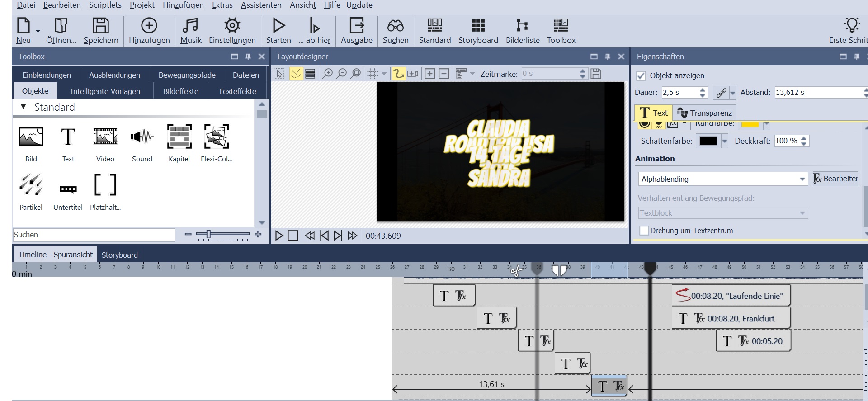Click the Bearbeiten animation button
This screenshot has width=868, height=401.
click(x=835, y=179)
